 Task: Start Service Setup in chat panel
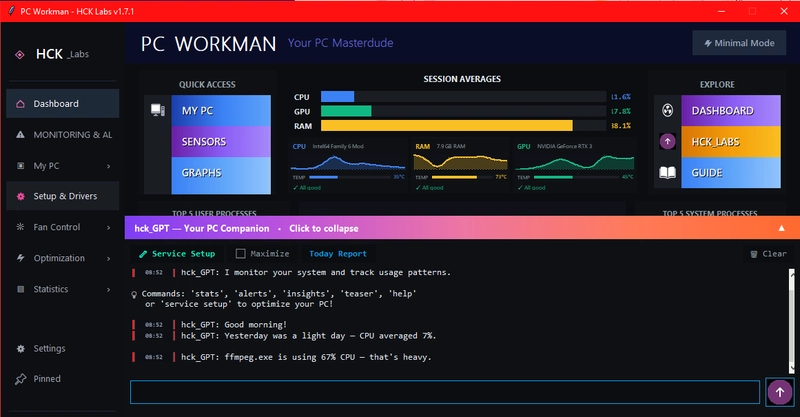177,254
